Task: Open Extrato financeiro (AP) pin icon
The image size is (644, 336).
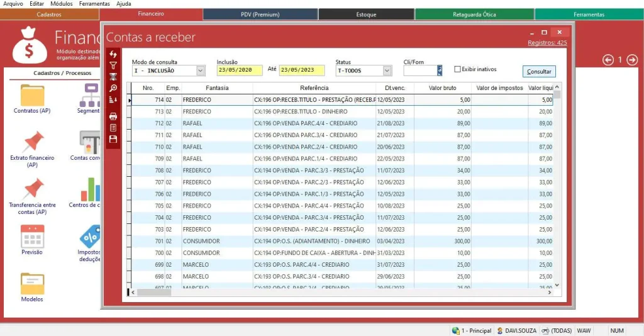Action: tap(32, 142)
